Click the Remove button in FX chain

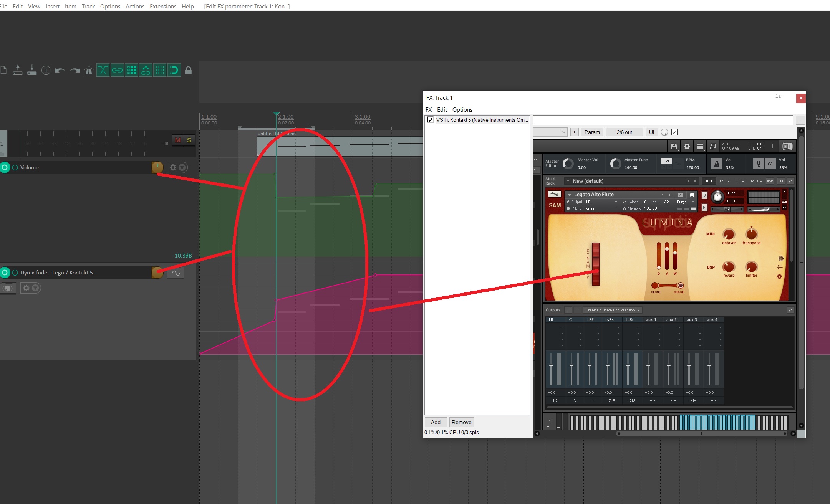(461, 422)
